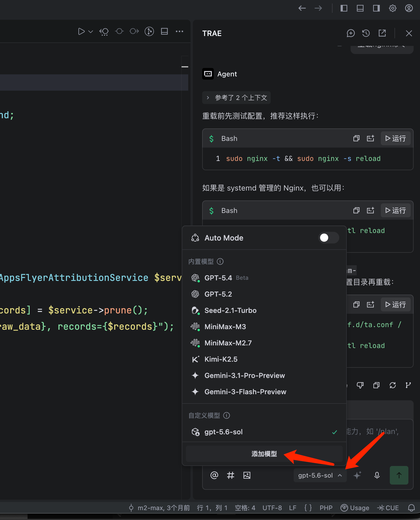Start voice input with the microphone

coord(377,475)
